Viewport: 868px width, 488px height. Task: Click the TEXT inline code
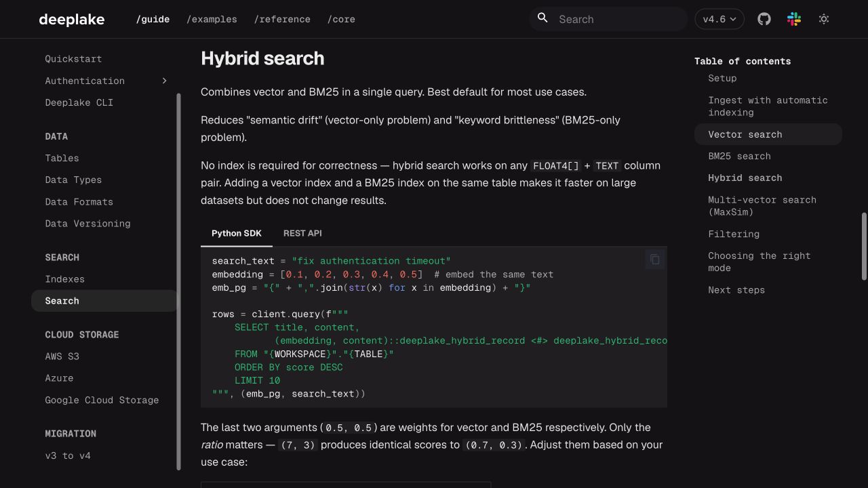[607, 166]
